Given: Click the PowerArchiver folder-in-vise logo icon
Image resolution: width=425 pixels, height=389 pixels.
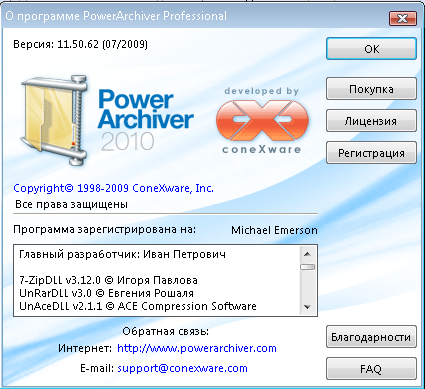Looking at the screenshot, I should [53, 120].
